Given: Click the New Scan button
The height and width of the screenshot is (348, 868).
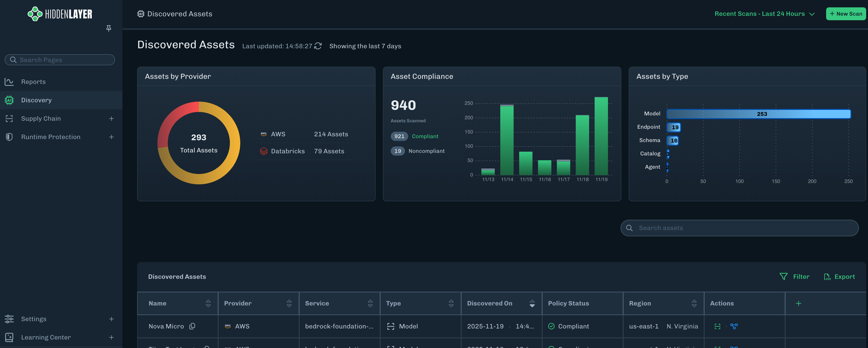Looking at the screenshot, I should (846, 14).
